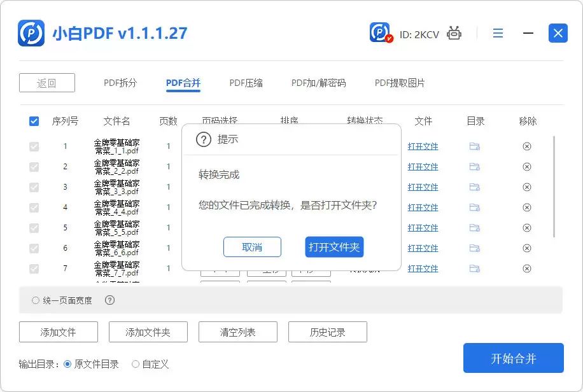Viewport: 583px width, 392px height.
Task: Switch to the PDF压缩 tab
Action: (246, 82)
